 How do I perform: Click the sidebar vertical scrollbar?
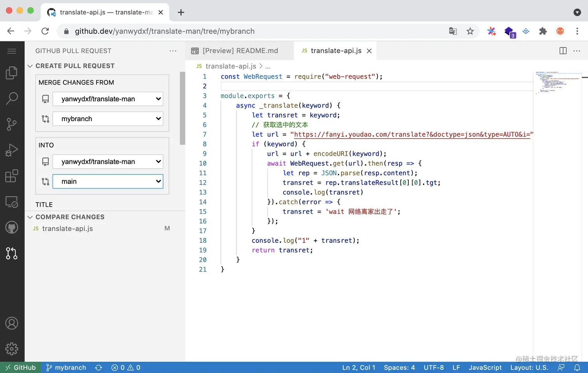pos(182,108)
